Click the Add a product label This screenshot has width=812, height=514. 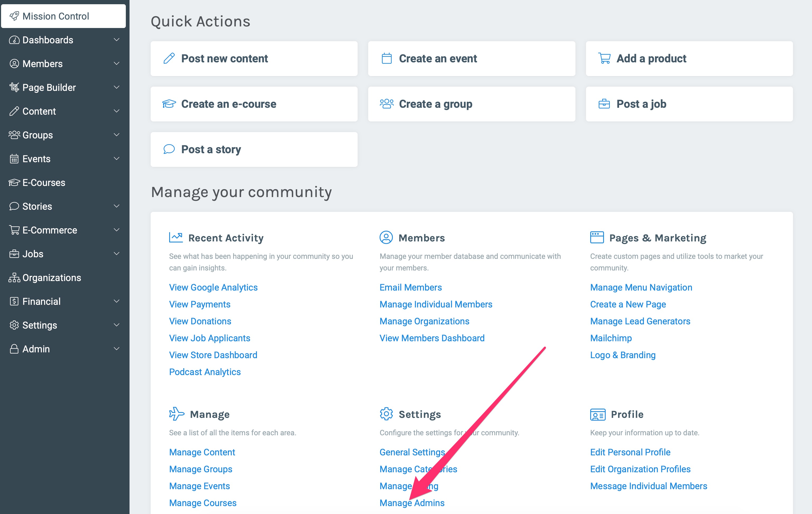[651, 58]
